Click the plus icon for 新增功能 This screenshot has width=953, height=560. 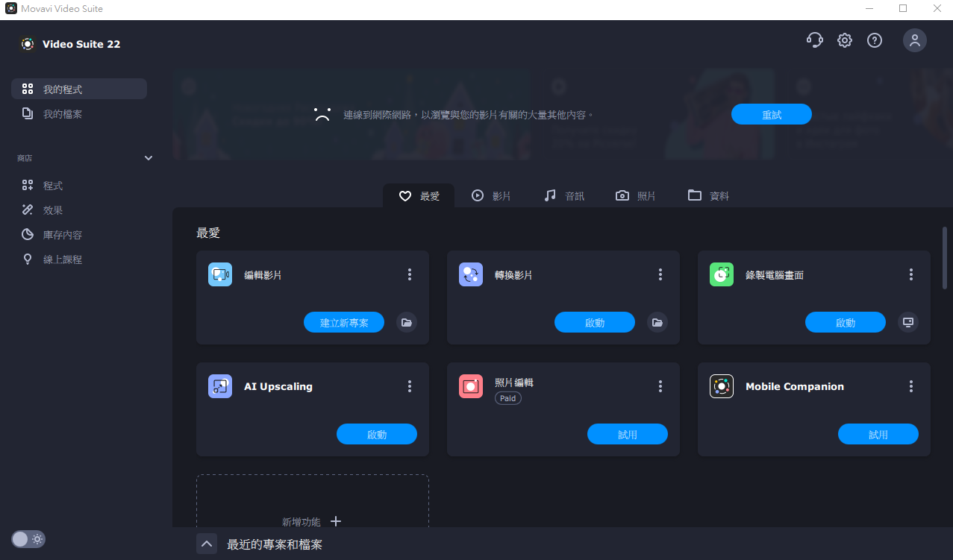pos(336,521)
